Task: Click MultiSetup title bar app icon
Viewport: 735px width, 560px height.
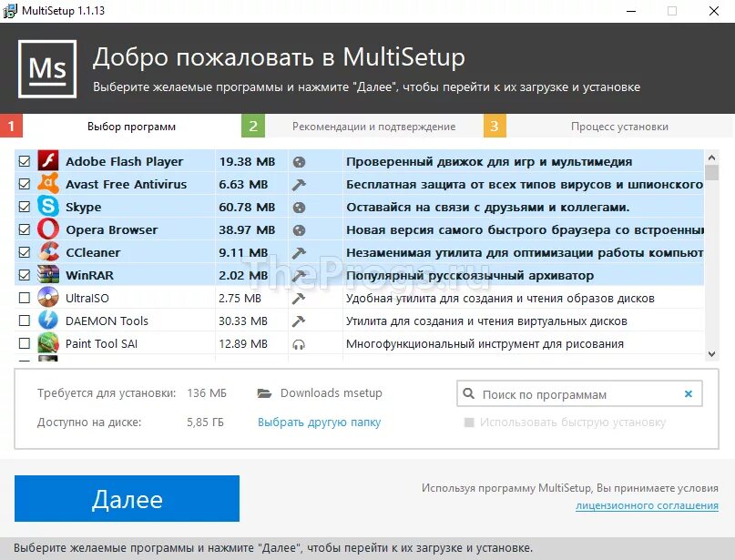Action: (x=9, y=11)
